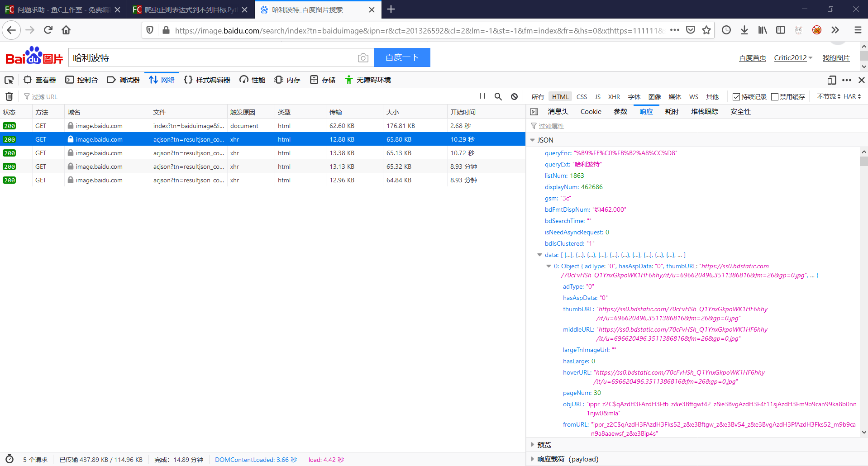This screenshot has width=868, height=466.
Task: Click the response pane vertical scrollbar
Action: click(863, 292)
